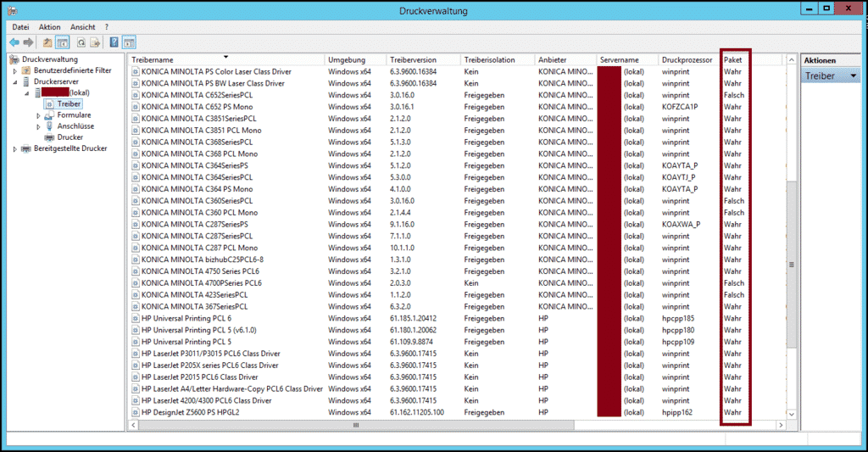Sort by the Druckprozessor column header

(x=689, y=60)
